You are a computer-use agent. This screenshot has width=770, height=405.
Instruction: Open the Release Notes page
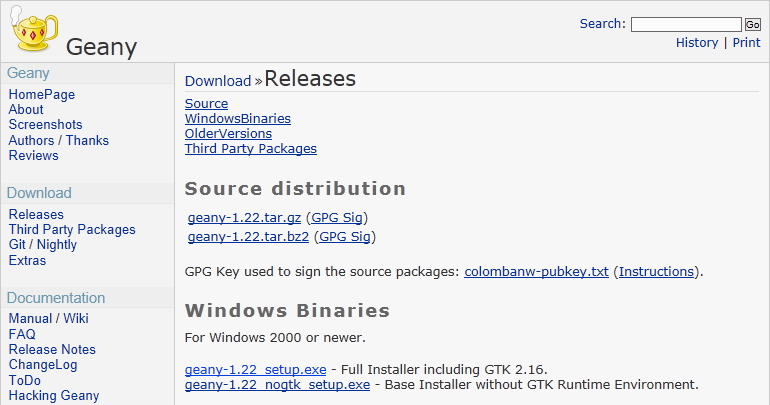click(x=52, y=350)
